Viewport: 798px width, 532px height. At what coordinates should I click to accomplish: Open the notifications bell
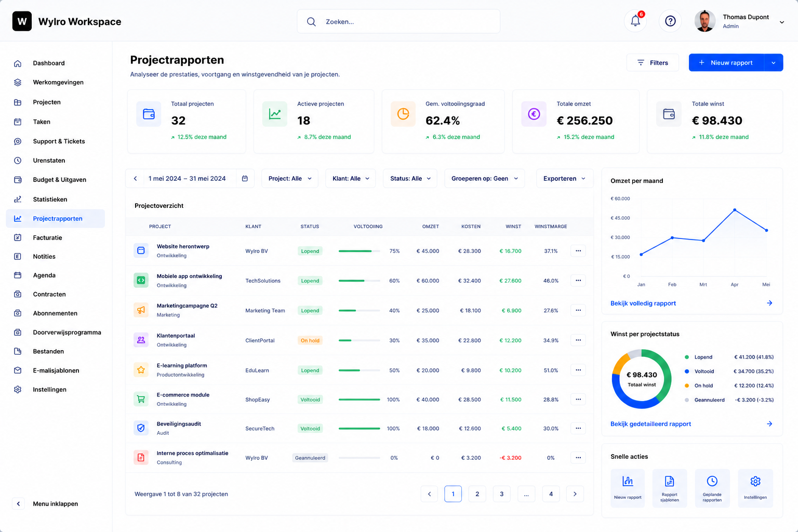[635, 21]
